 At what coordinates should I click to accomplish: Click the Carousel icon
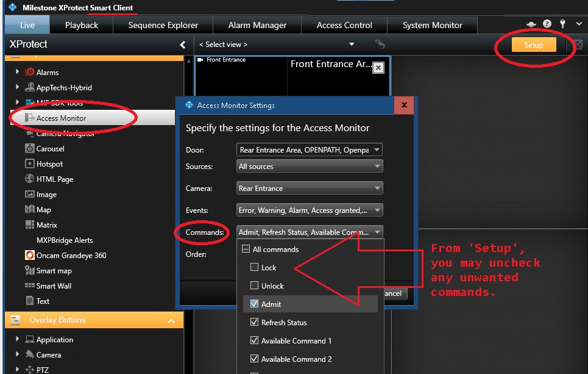pyautogui.click(x=29, y=148)
